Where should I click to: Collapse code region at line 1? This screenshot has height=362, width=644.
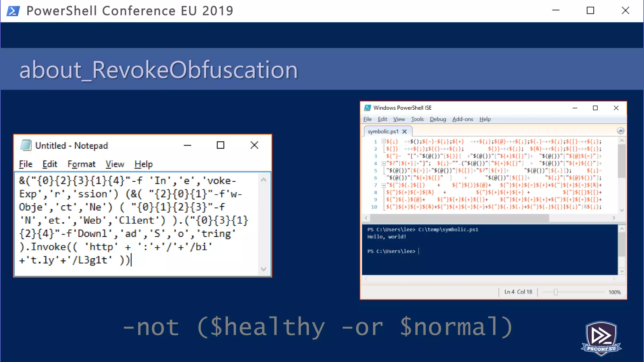[383, 141]
